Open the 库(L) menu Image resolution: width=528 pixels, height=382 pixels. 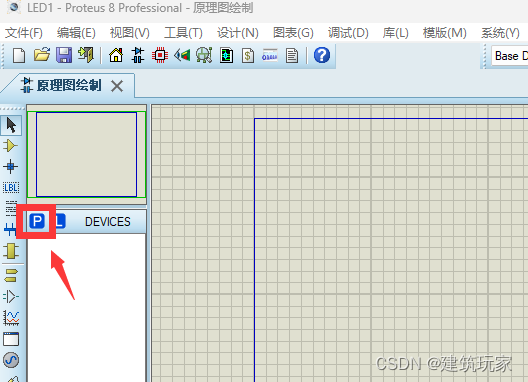(395, 33)
